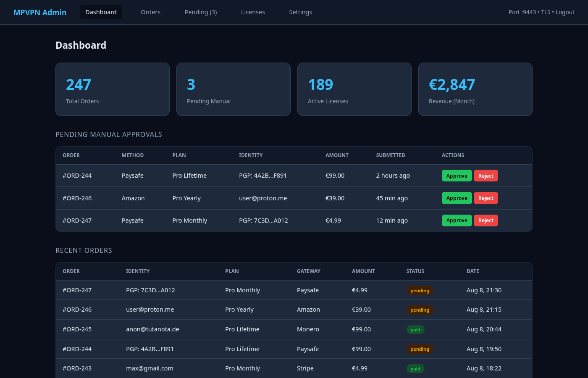Click user@proton.me in pending approvals
The width and height of the screenshot is (588, 378).
[263, 198]
